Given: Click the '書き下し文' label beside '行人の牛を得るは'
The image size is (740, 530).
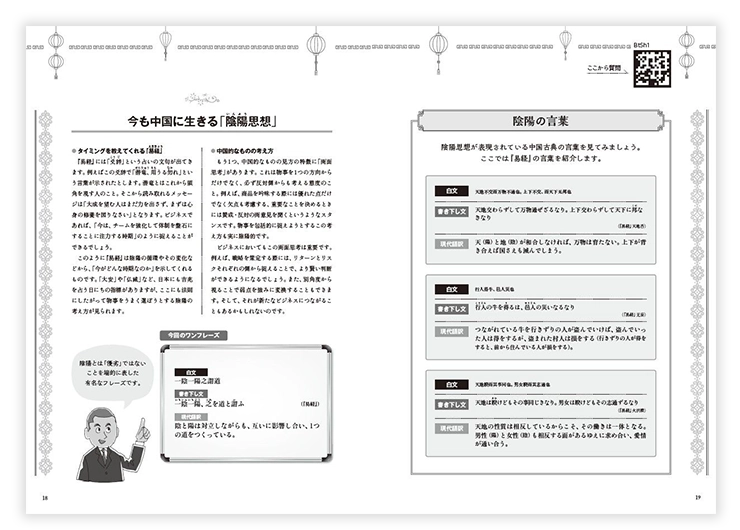Looking at the screenshot, I should pos(452,309).
